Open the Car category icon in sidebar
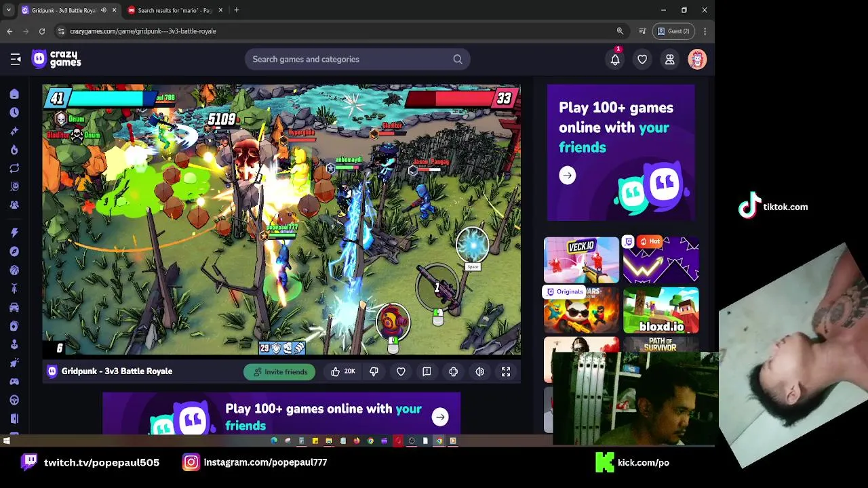868x488 pixels. pyautogui.click(x=14, y=307)
